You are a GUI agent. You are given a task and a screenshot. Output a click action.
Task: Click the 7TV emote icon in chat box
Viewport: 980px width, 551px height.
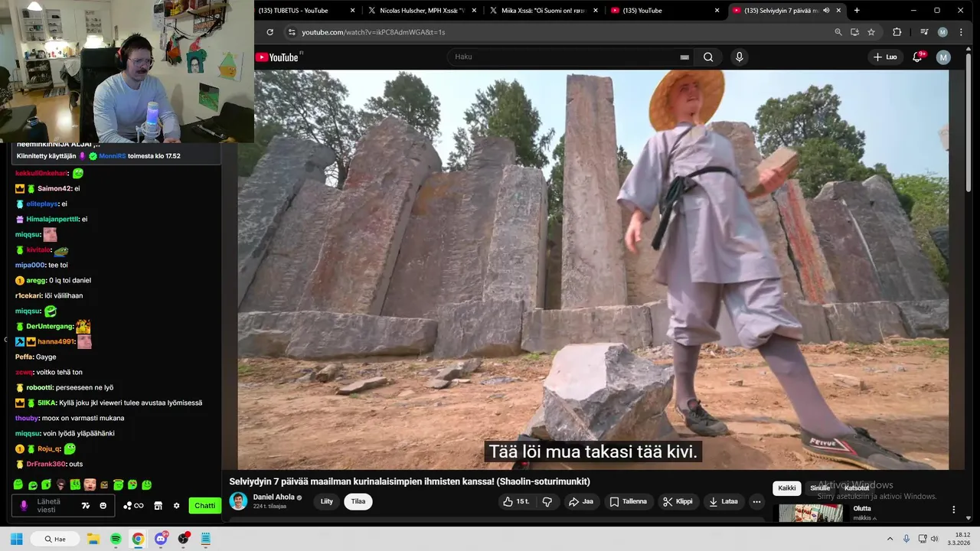(x=86, y=506)
